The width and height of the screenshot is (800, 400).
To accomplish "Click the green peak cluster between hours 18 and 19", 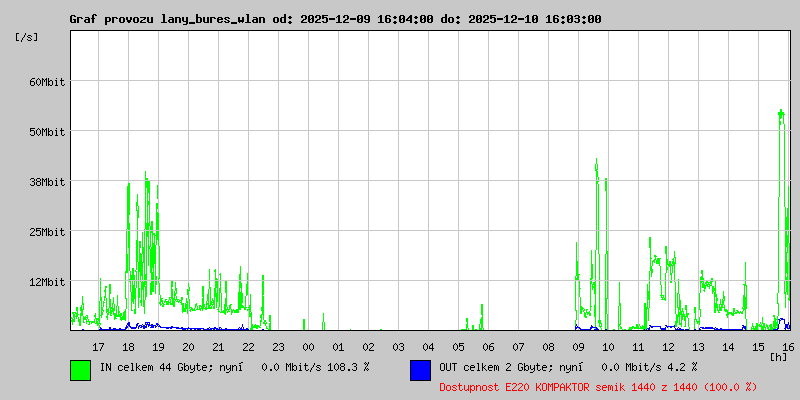I will pos(143,240).
